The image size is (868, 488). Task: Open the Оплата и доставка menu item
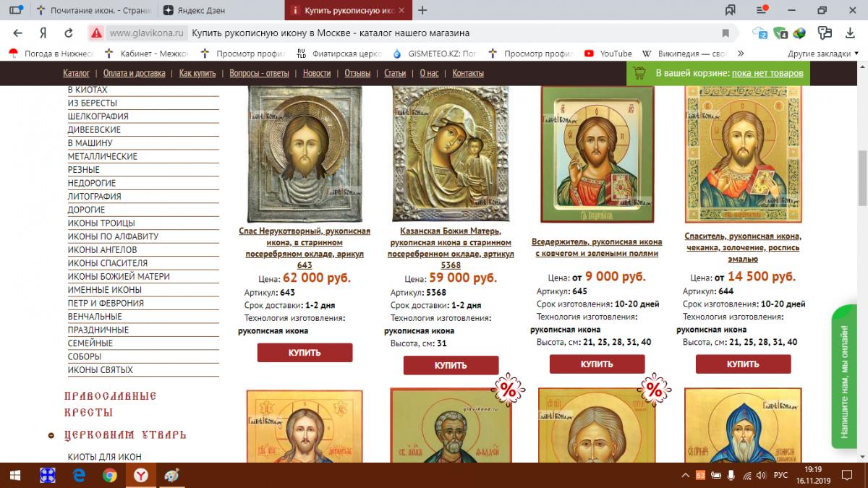click(x=134, y=73)
